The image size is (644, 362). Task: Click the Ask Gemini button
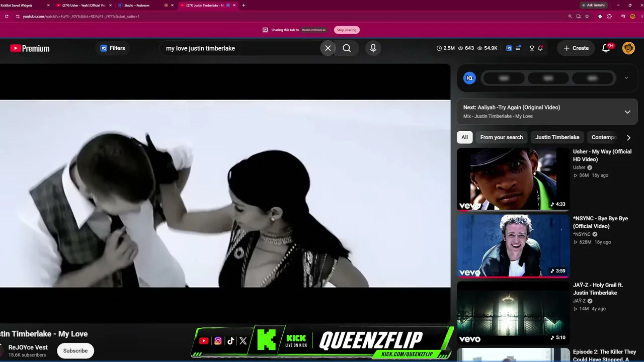[x=594, y=5]
